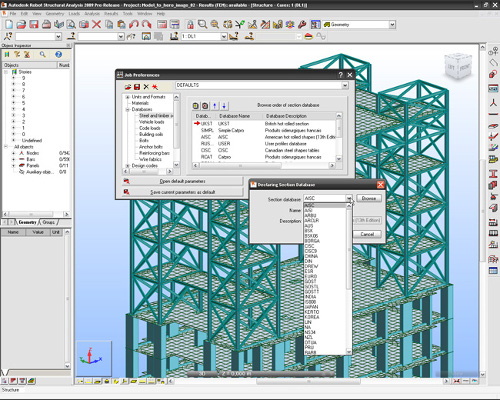
Task: Open the Geometry layout dropdown
Action: [x=392, y=25]
